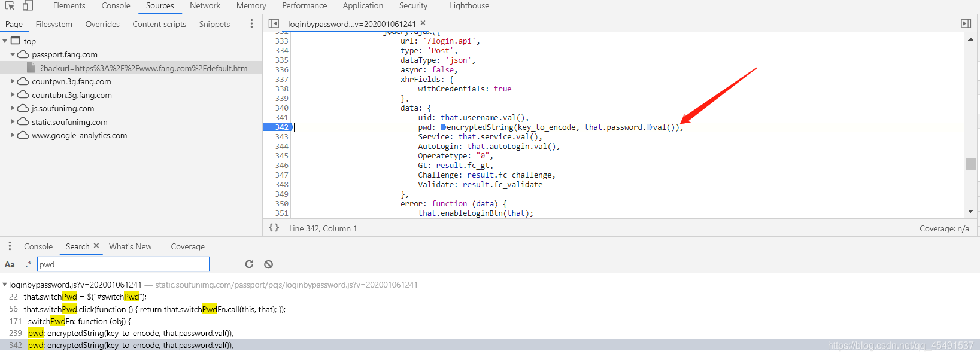Toggle the device toolbar icon

pos(28,5)
